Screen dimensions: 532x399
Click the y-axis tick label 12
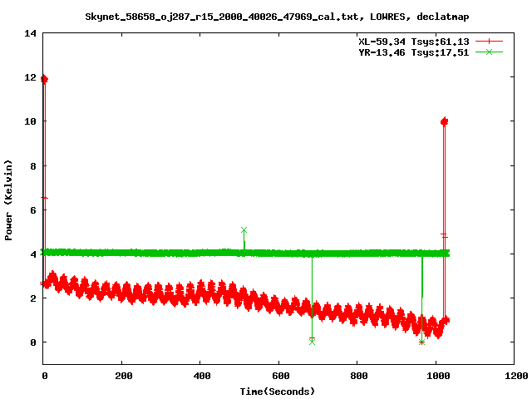pyautogui.click(x=30, y=77)
